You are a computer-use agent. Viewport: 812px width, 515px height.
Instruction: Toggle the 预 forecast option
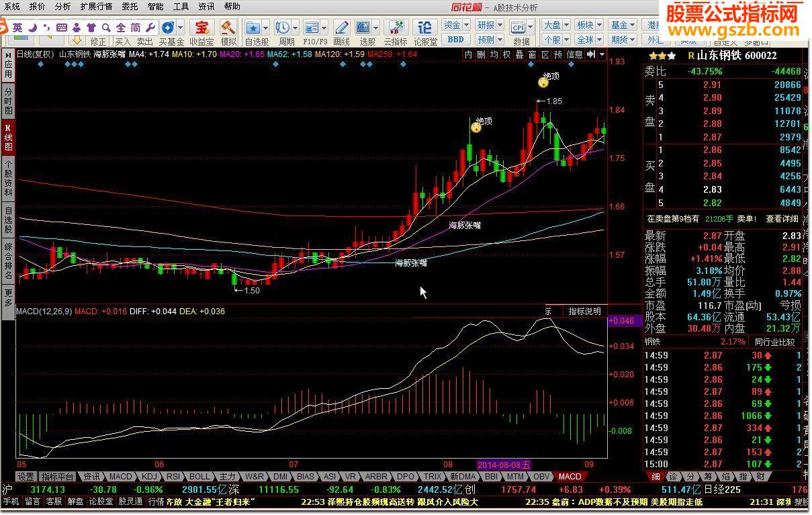coord(558,54)
